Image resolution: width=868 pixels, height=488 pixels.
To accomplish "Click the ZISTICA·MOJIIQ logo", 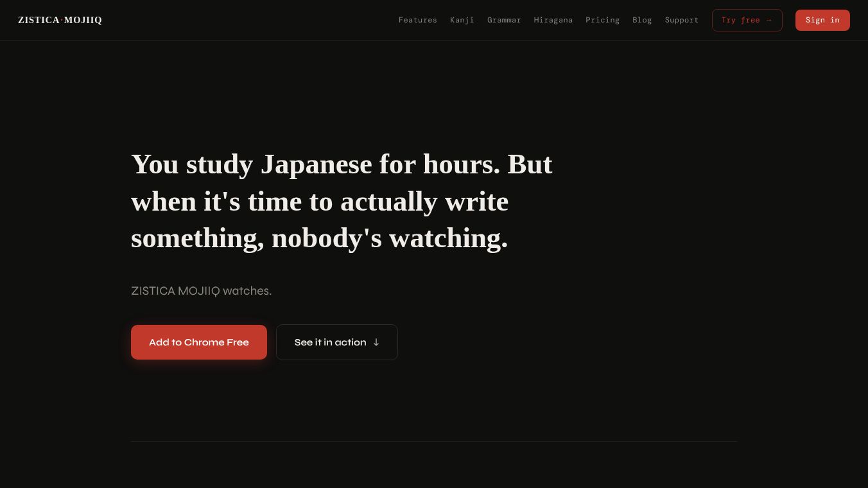I will coord(60,20).
